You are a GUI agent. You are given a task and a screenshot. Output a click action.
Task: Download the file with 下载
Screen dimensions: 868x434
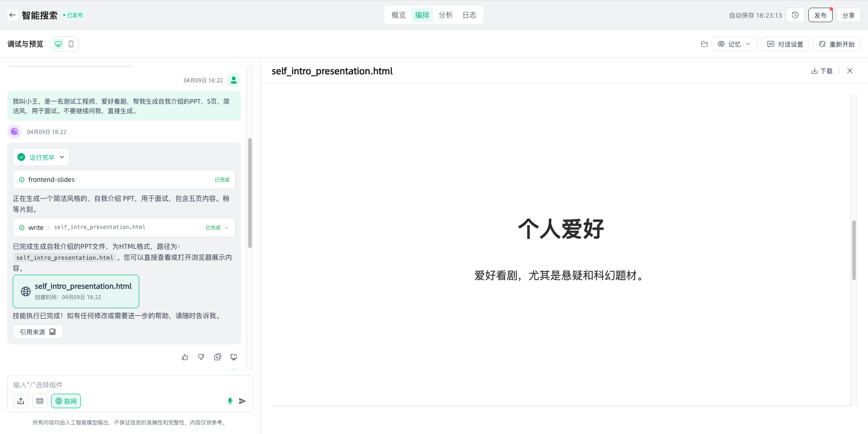click(822, 71)
